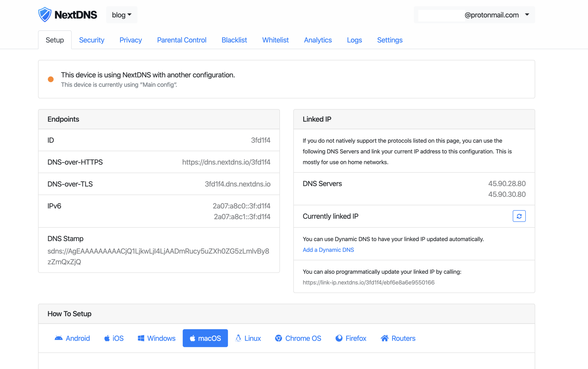This screenshot has width=588, height=369.
Task: Select the Routers setup instructions
Action: [x=397, y=338]
